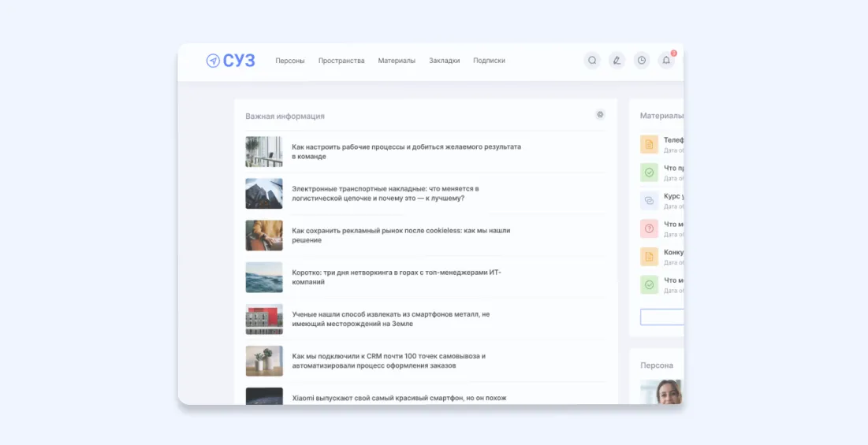Click the red question mark material icon
This screenshot has height=445, width=868.
click(x=649, y=229)
